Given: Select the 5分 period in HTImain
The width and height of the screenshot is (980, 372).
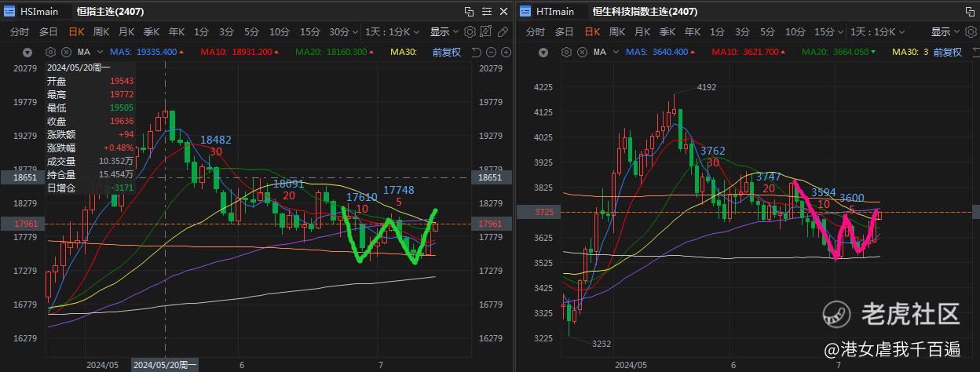Looking at the screenshot, I should [767, 32].
